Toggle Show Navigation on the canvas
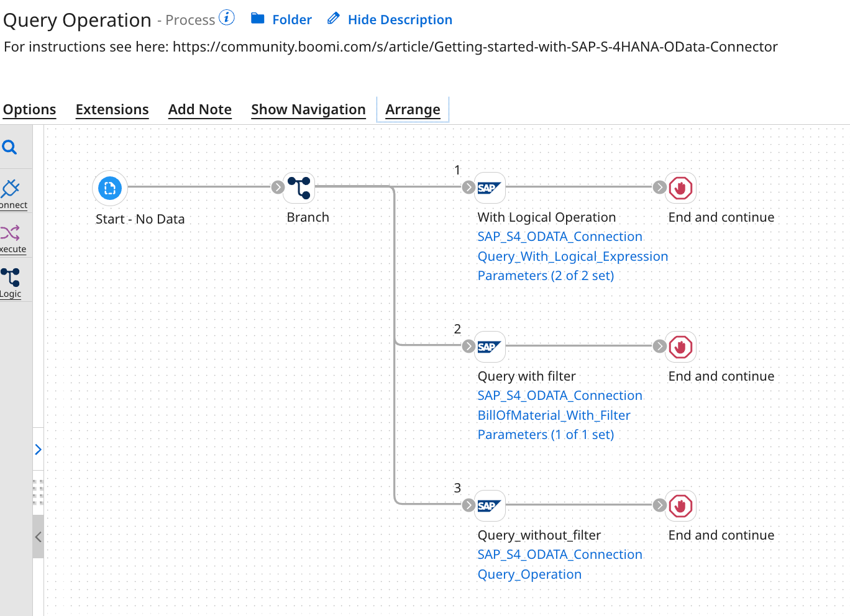 click(x=308, y=109)
